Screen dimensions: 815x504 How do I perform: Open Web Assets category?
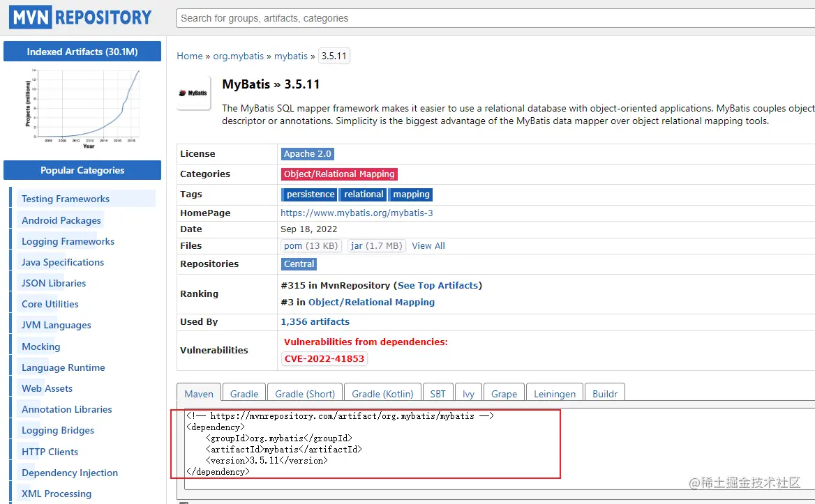(x=47, y=388)
